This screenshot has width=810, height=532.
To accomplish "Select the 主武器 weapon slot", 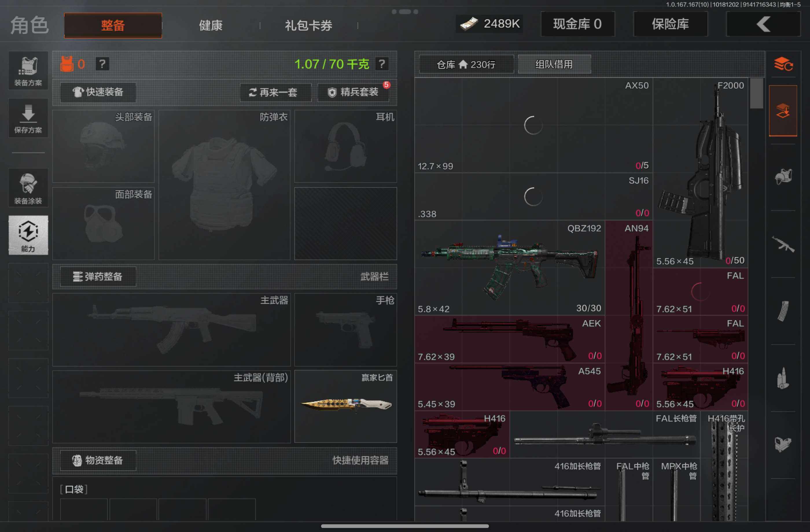I will 172,330.
